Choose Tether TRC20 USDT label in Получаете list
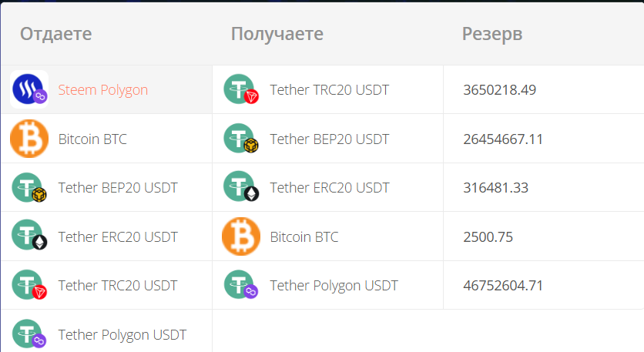 pos(330,90)
